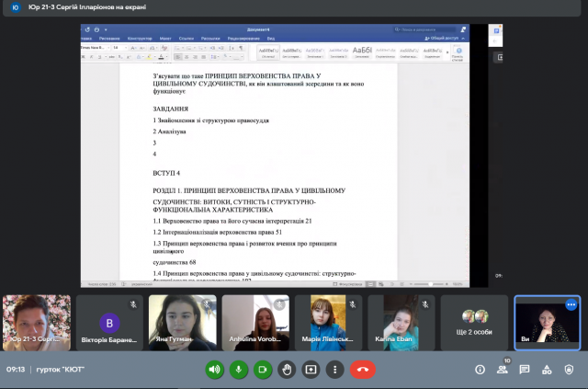Screen dimensions: 588x389
Task: Click the Word document search field
Action: point(424,29)
